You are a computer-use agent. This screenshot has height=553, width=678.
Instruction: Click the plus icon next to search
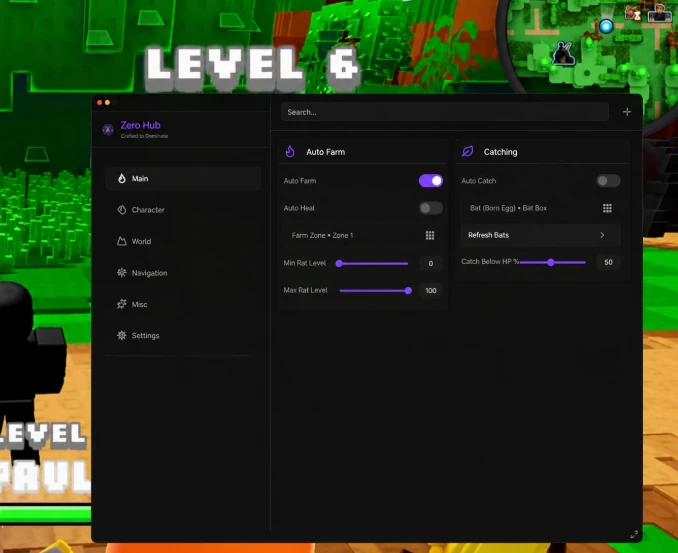tap(627, 112)
